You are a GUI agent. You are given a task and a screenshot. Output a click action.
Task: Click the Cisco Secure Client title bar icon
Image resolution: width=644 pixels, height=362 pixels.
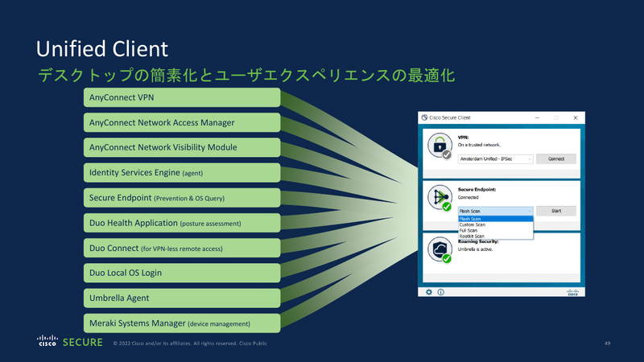[424, 117]
